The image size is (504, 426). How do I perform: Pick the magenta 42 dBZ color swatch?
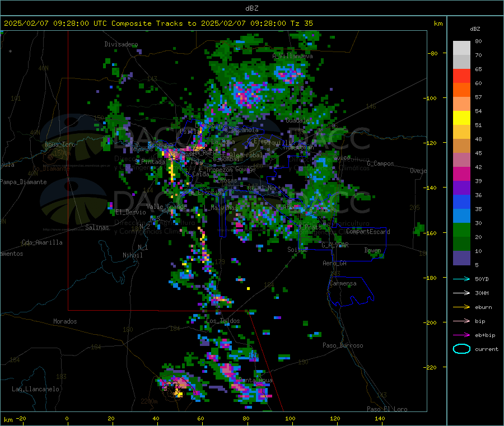pyautogui.click(x=461, y=174)
